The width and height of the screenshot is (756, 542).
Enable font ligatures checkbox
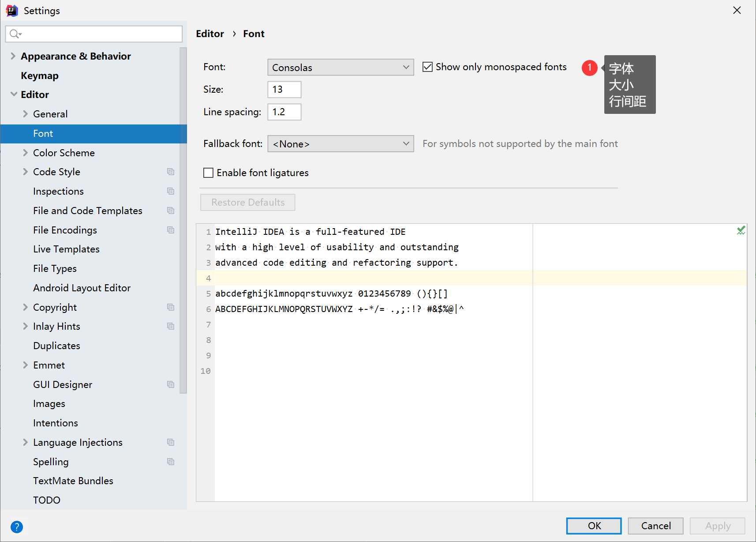click(x=208, y=173)
